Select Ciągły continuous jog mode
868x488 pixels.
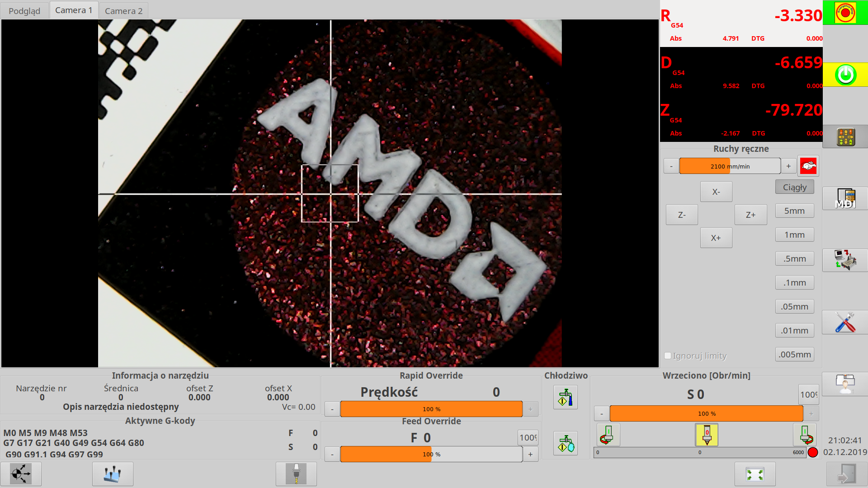(794, 187)
